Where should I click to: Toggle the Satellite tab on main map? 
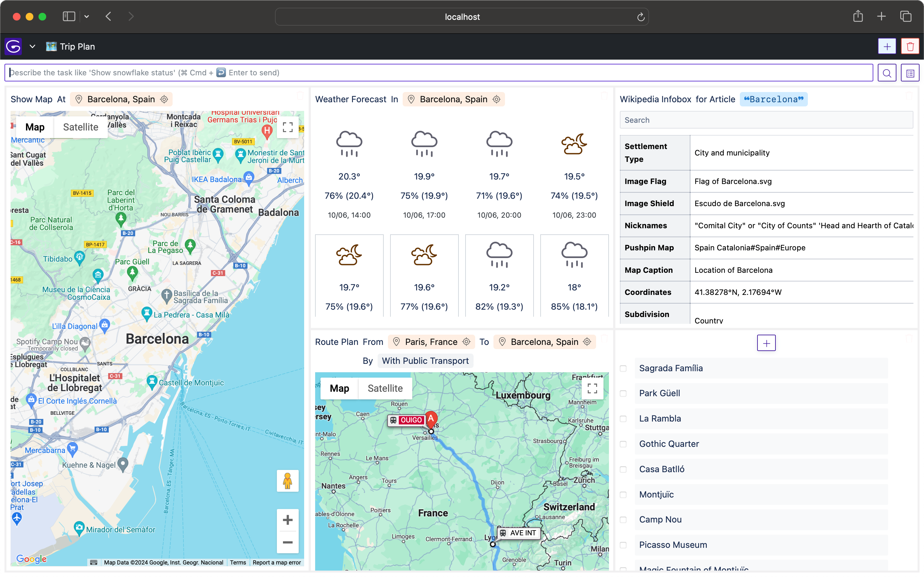80,127
